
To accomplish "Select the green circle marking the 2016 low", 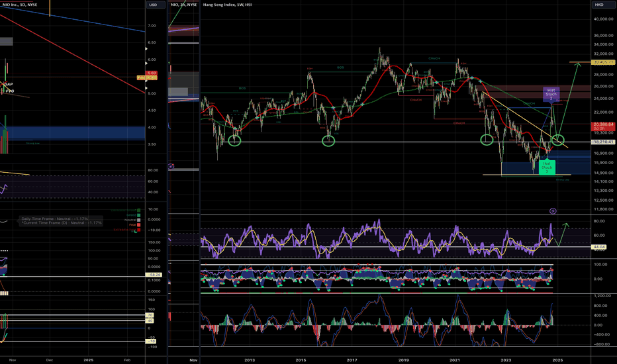I will pos(328,141).
